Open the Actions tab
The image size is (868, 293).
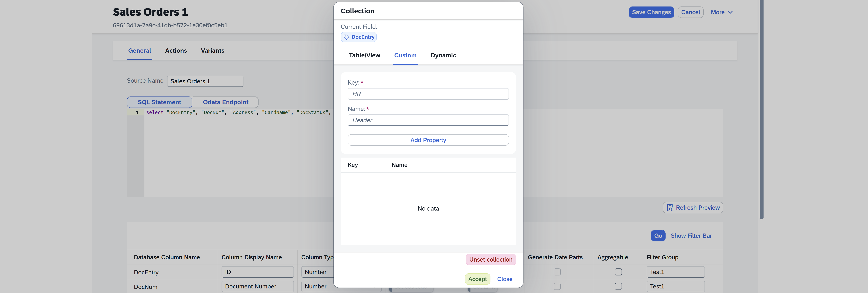[176, 51]
